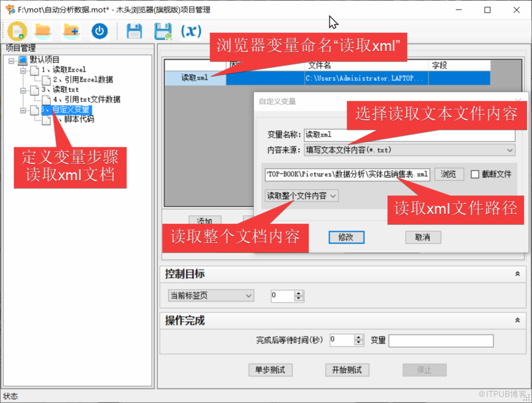Click the 添加 button

click(205, 220)
